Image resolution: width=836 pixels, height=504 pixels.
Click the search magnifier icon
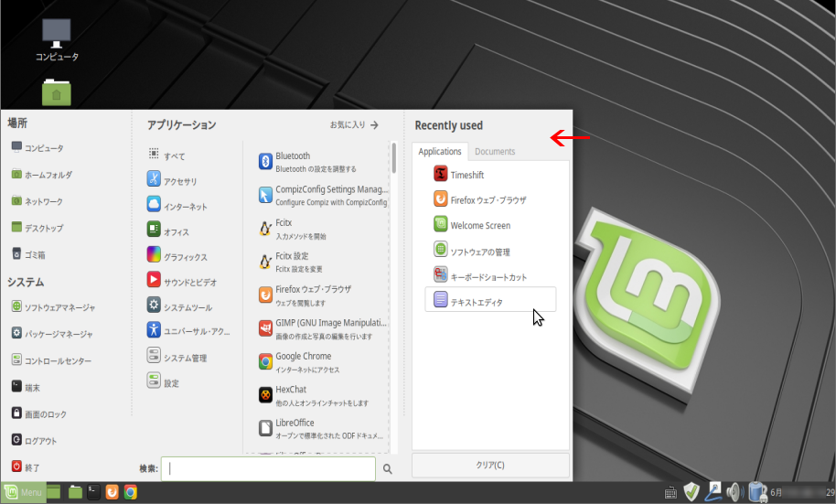(388, 469)
